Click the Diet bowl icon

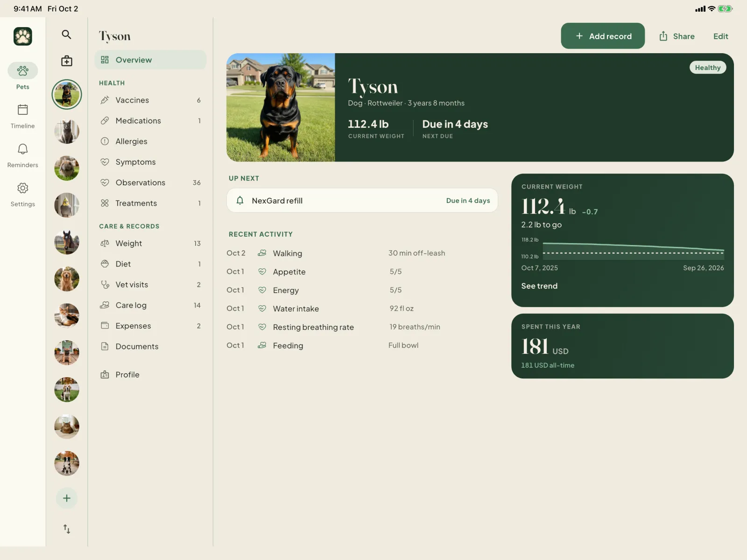105,264
